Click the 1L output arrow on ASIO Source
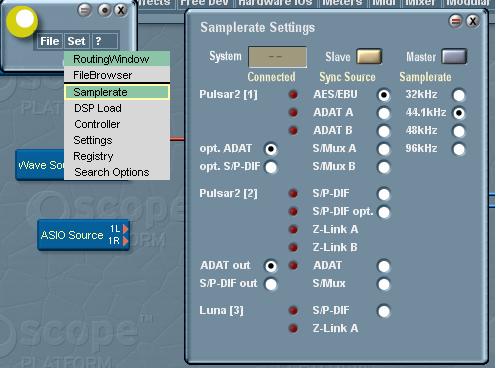The width and height of the screenshot is (496, 368). (125, 229)
